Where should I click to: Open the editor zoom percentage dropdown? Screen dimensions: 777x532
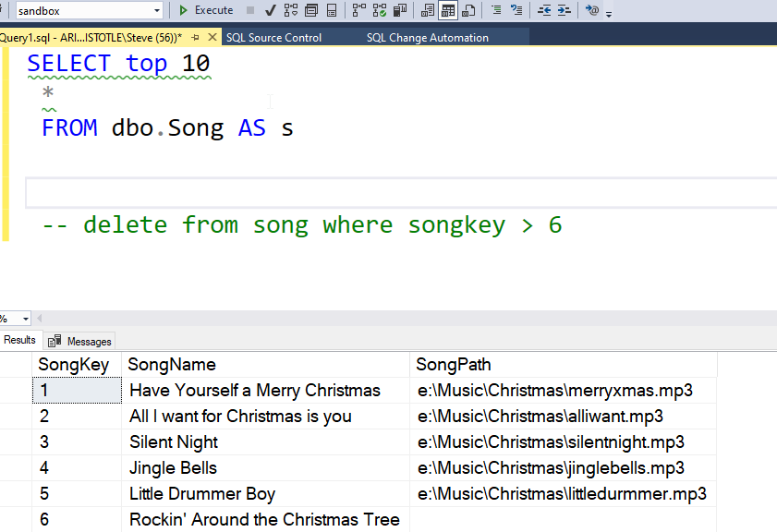pos(25,319)
